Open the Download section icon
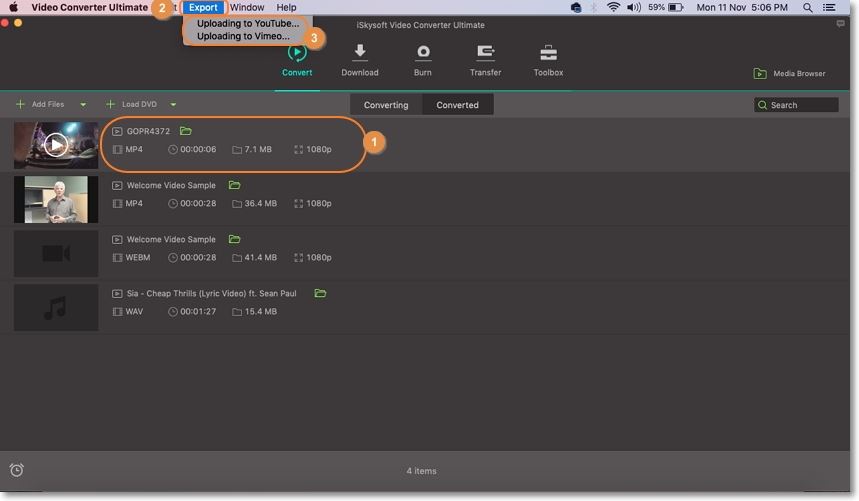 pos(359,53)
